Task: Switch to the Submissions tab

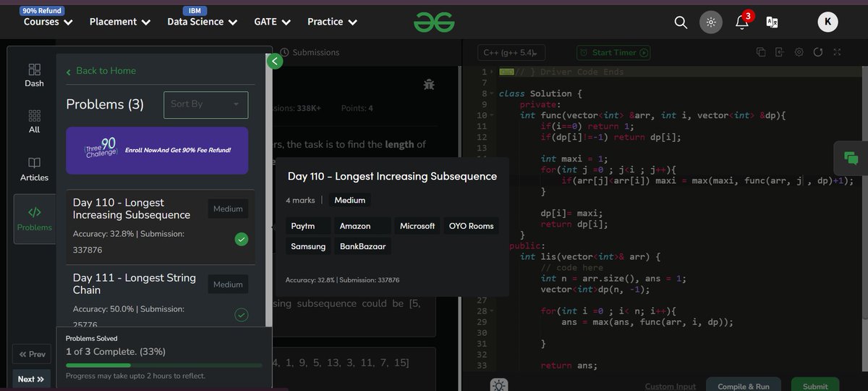Action: tap(310, 52)
